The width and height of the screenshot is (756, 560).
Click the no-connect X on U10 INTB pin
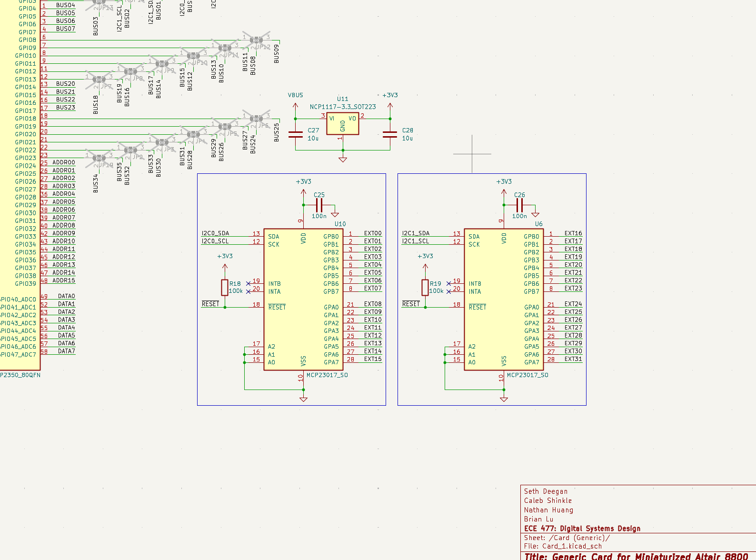pos(248,284)
